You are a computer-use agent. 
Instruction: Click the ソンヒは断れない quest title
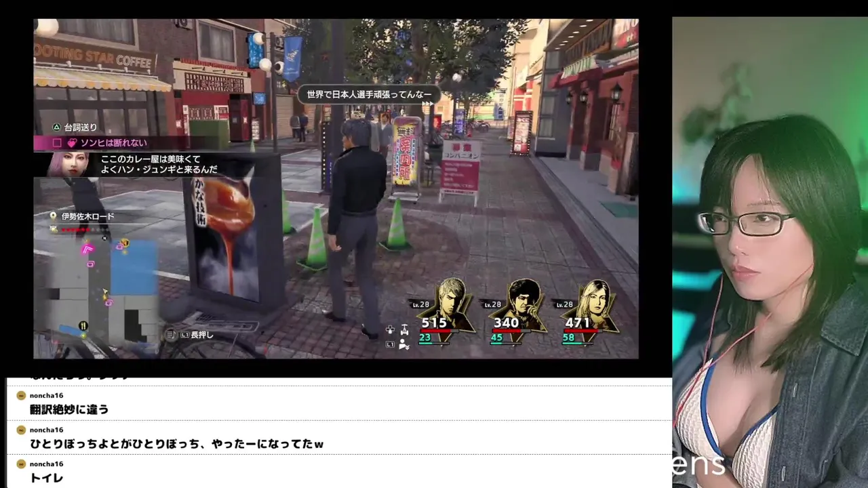click(114, 143)
